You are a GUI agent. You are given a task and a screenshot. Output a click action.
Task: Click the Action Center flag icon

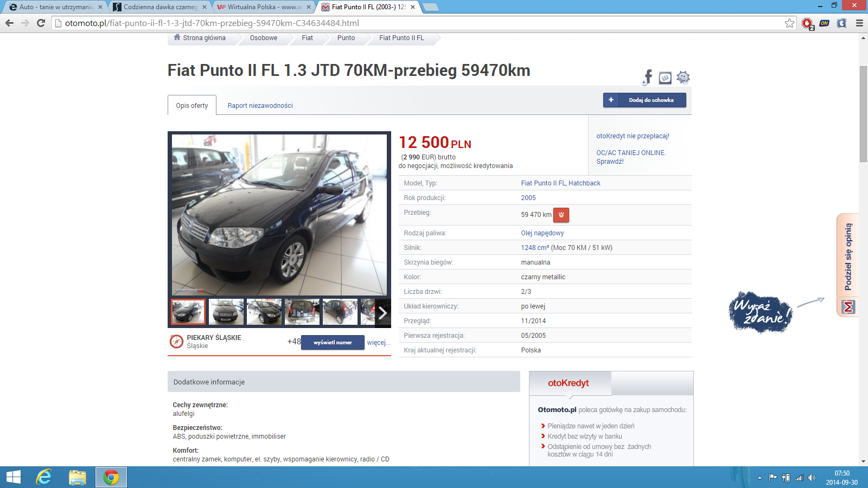coord(773,478)
